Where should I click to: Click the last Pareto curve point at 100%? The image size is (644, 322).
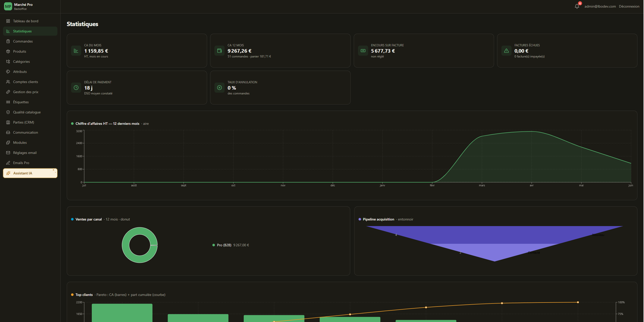click(x=578, y=302)
